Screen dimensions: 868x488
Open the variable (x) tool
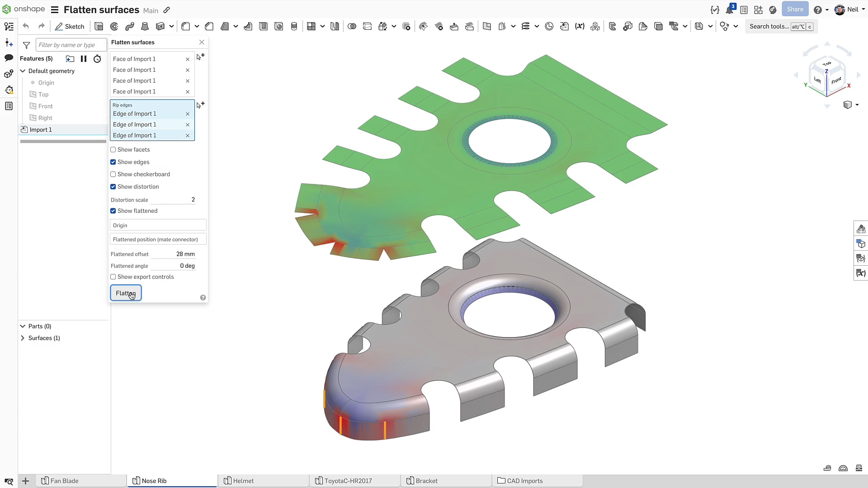point(580,27)
